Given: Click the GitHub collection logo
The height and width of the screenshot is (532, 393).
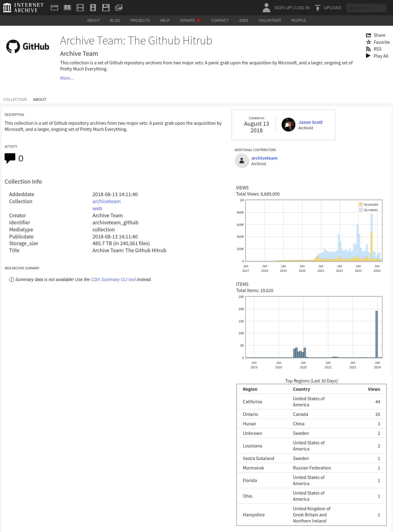Looking at the screenshot, I should click(28, 46).
